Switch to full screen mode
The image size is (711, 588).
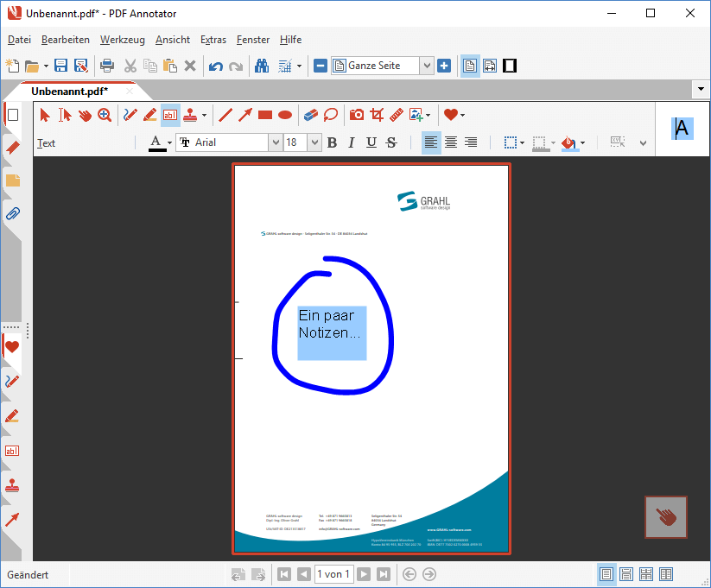click(510, 66)
